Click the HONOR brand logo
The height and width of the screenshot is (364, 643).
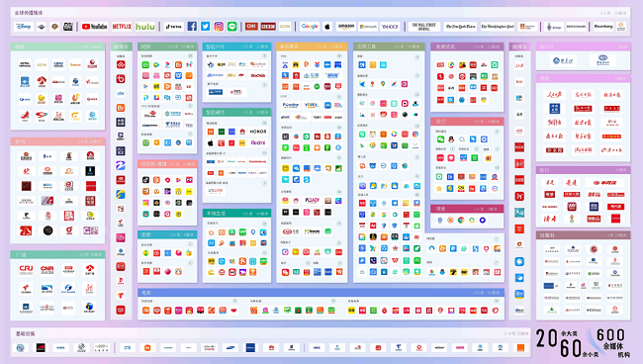click(x=258, y=132)
